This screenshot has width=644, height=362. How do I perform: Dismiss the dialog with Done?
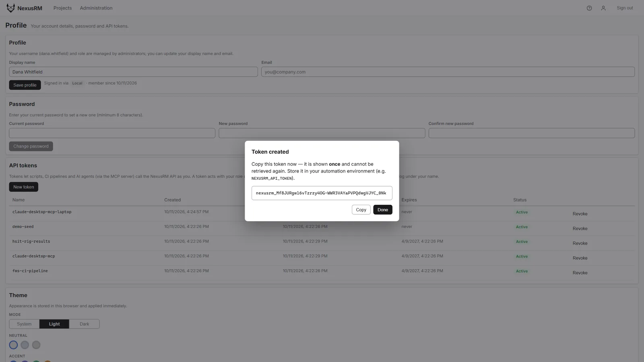pyautogui.click(x=383, y=210)
